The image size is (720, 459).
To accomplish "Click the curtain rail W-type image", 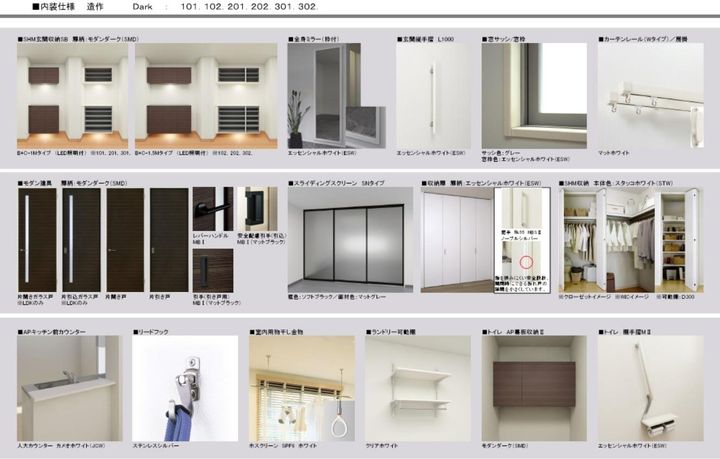I will point(650,96).
